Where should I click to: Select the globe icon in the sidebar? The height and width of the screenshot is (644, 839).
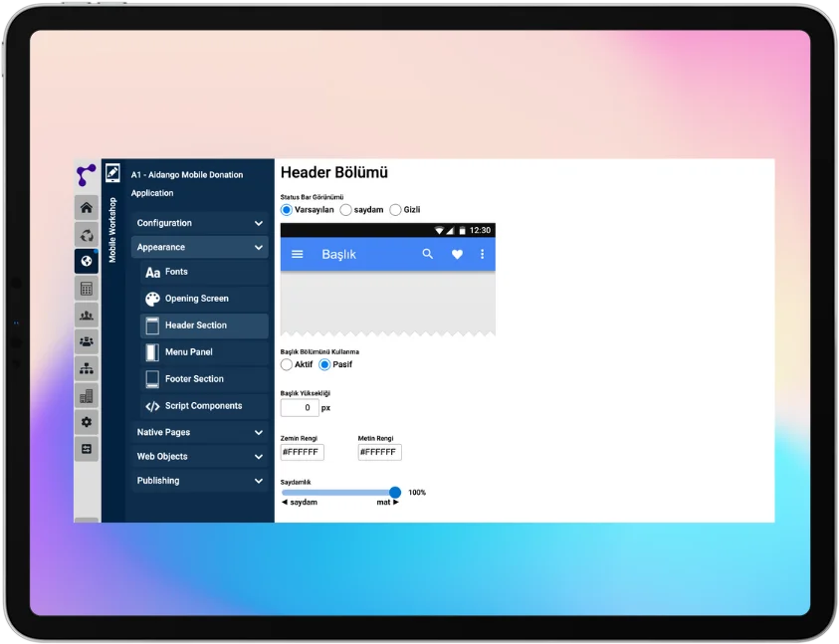[x=87, y=261]
